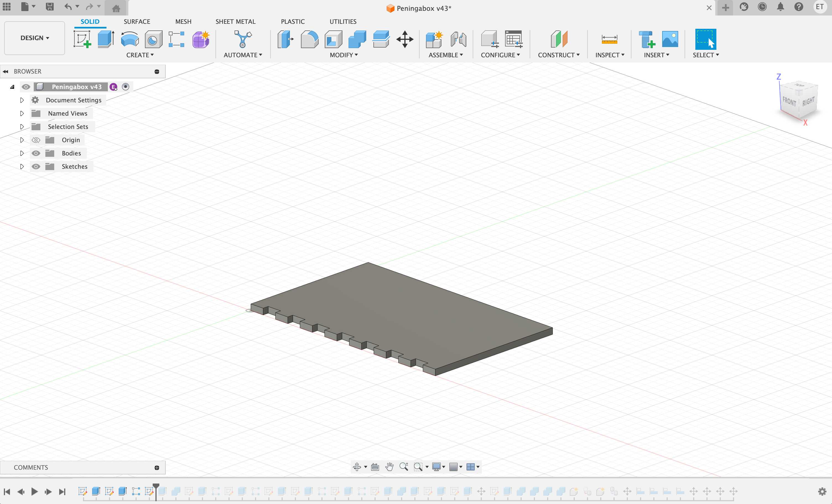Open the Data Panel grid icon
Image resolution: width=832 pixels, height=504 pixels.
point(7,7)
